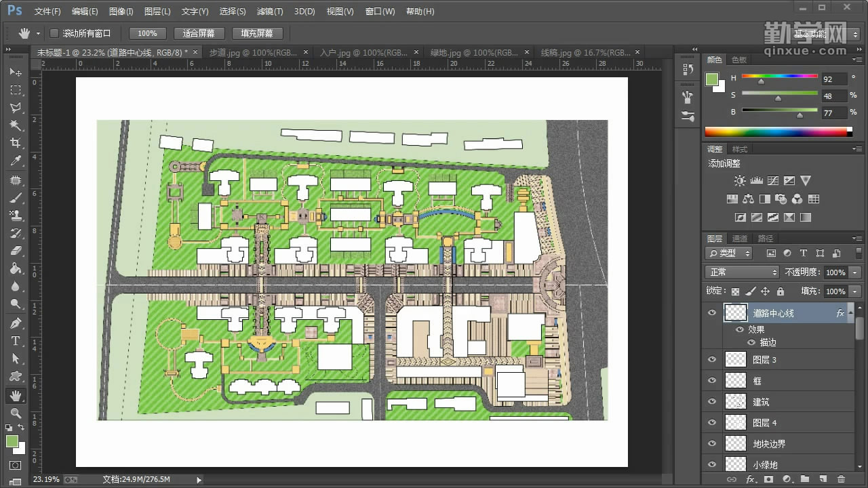
Task: Open the 样式 styles tab
Action: [x=740, y=149]
